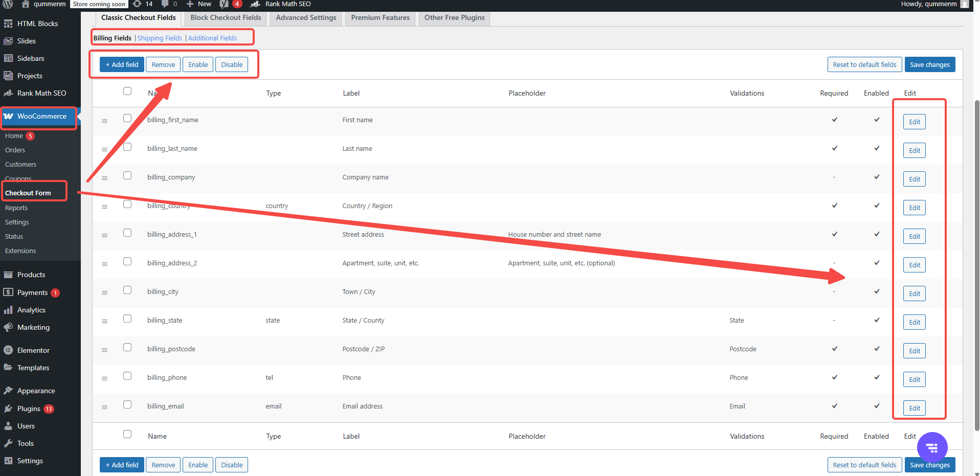Open the floating purple filter button
The width and height of the screenshot is (980, 476).
pos(932,447)
